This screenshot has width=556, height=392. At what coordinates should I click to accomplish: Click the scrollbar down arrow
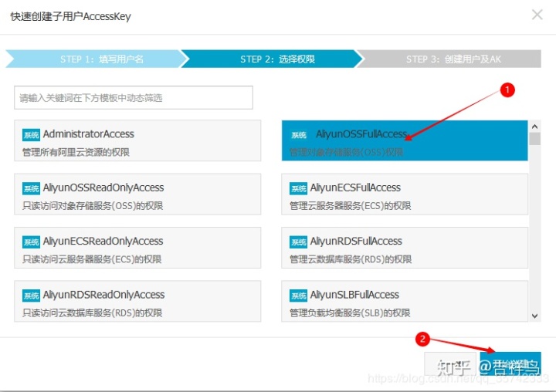coord(534,316)
